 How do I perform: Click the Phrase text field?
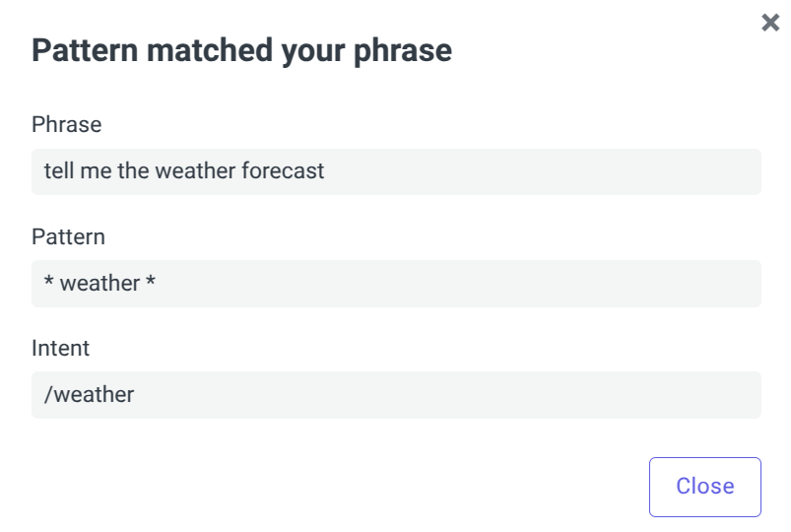pos(396,171)
